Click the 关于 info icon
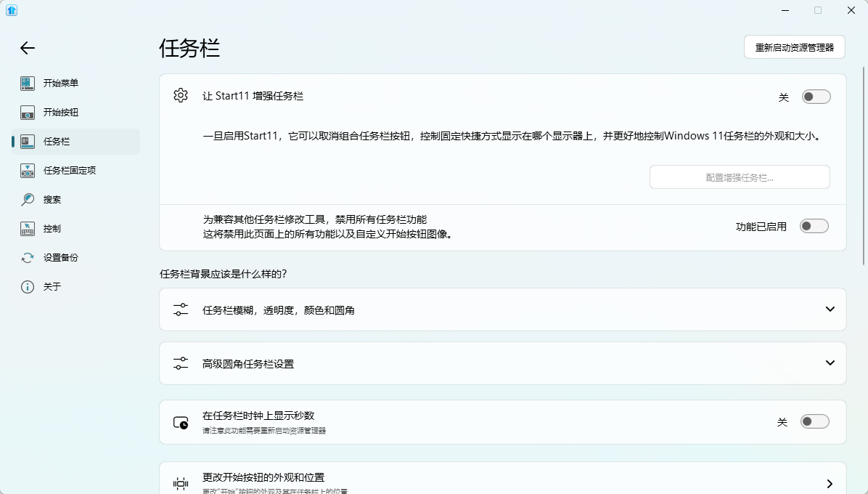The image size is (868, 494). 28,287
